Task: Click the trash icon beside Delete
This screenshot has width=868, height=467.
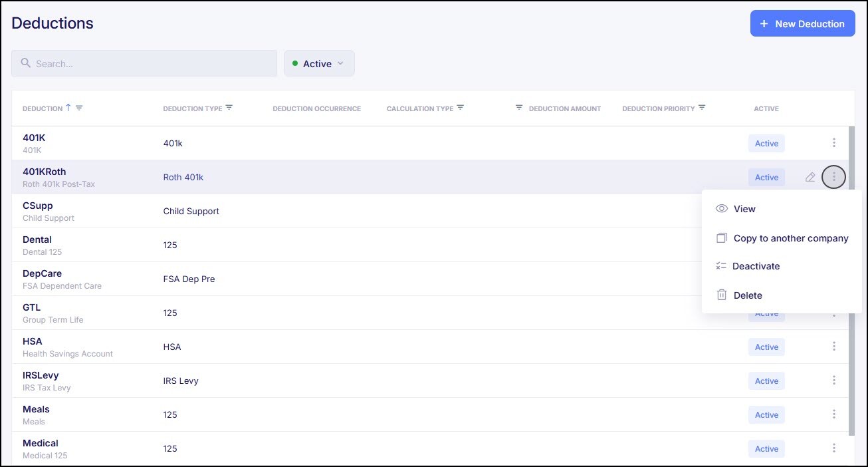Action: [721, 295]
